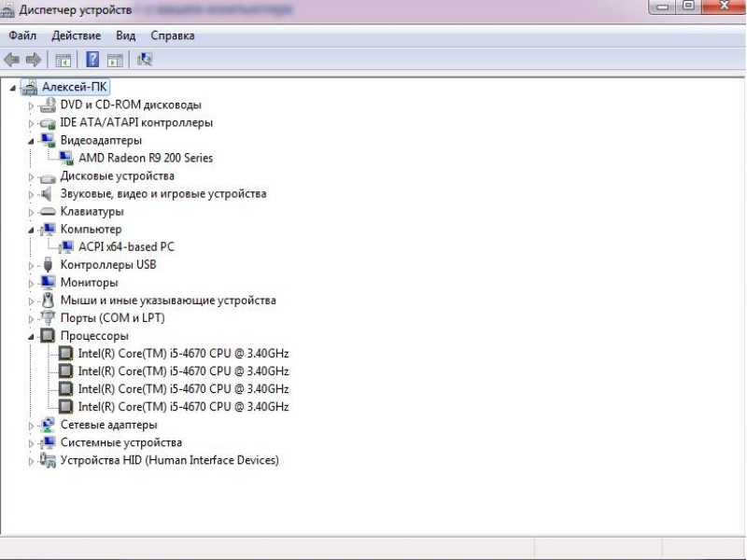Click the Scan for hardware changes icon
Viewport: 747px width, 560px height.
145,60
